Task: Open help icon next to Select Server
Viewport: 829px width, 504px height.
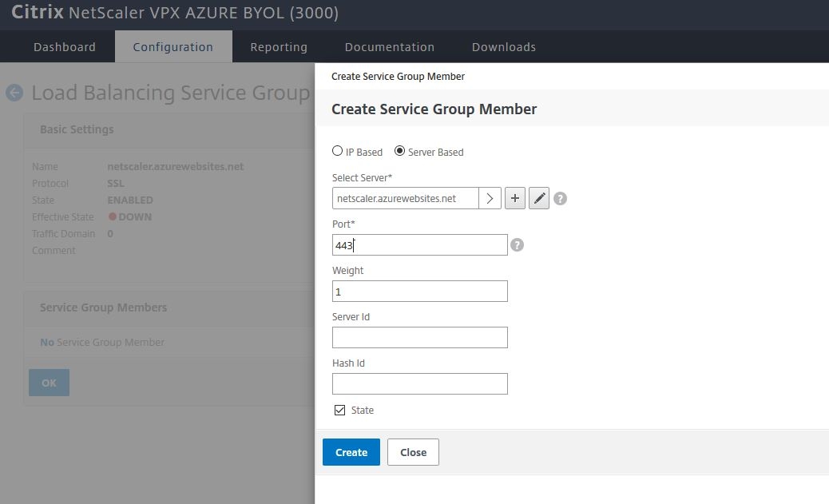Action: click(x=560, y=198)
